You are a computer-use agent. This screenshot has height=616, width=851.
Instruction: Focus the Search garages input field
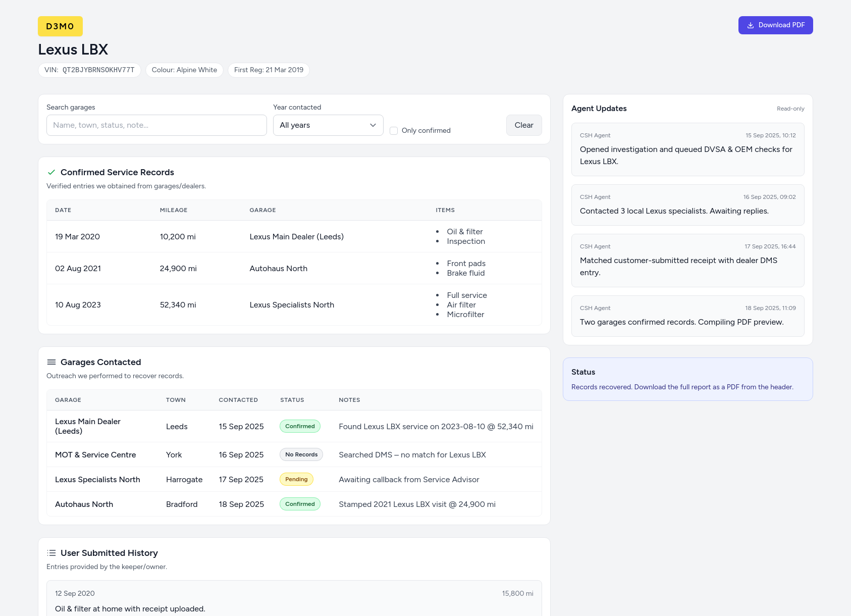point(156,125)
